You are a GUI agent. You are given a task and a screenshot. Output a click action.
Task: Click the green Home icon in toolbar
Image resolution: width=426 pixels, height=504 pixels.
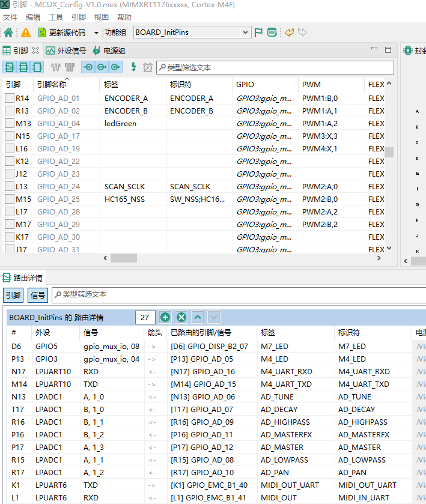click(8, 32)
